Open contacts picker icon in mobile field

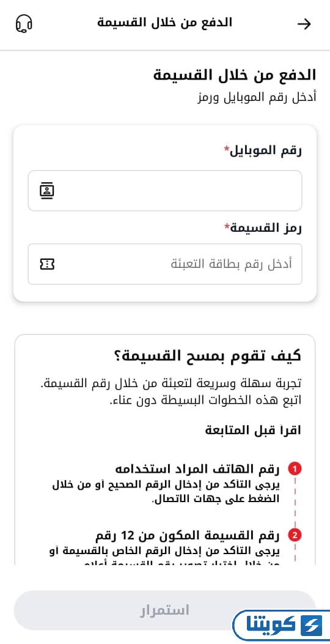47,191
